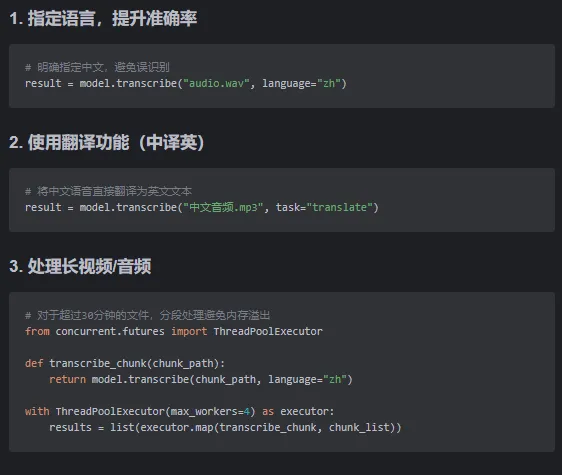Click 'ThreadPoolExecutor' in the import statement
The image size is (562, 475).
point(268,331)
